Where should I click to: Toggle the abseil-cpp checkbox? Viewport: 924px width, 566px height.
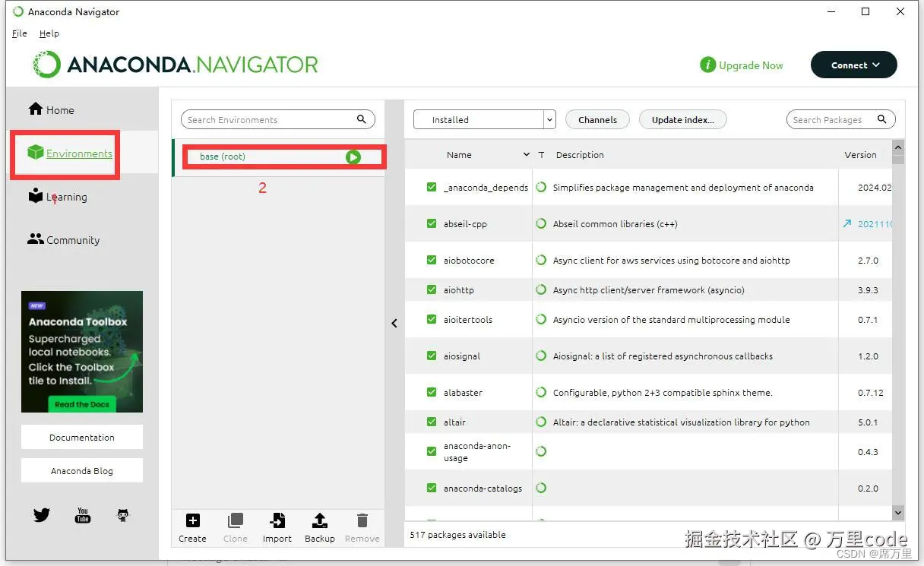click(432, 223)
